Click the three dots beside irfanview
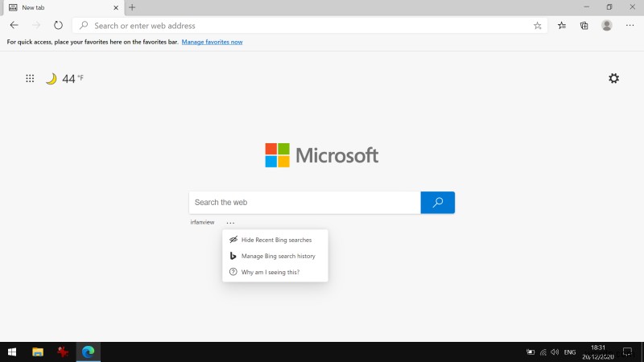Screen dimensions: 644x362 (230, 223)
